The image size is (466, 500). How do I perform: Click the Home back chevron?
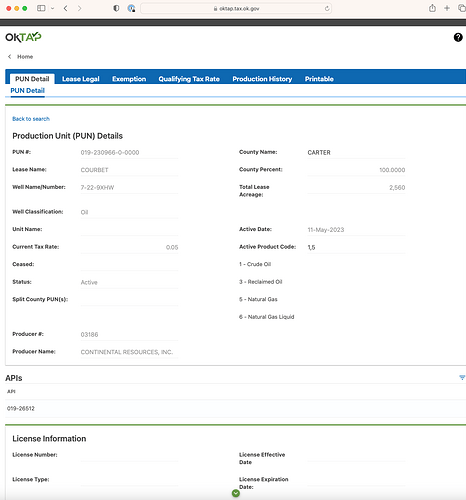click(10, 57)
